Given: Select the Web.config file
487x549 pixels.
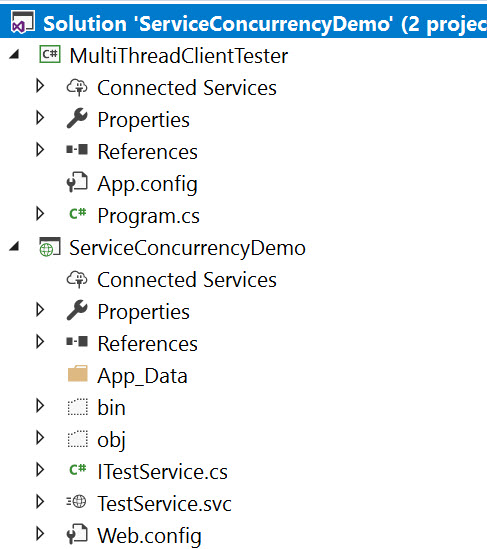Looking at the screenshot, I should (149, 535).
